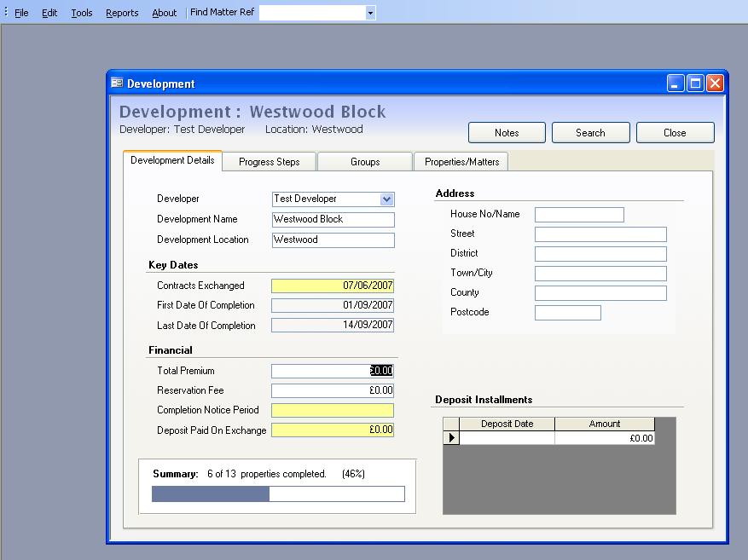
Task: Click the Search button
Action: (590, 132)
